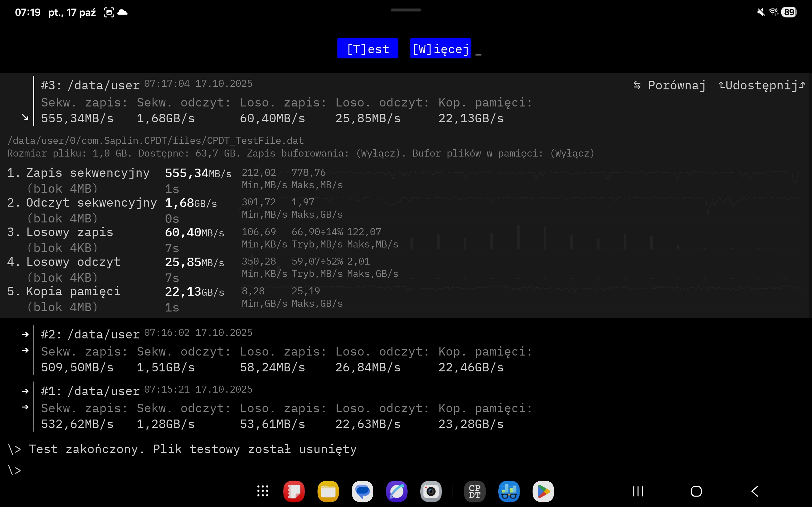This screenshot has width=812, height=507.
Task: Open blue Messages chat app icon
Action: tap(362, 491)
